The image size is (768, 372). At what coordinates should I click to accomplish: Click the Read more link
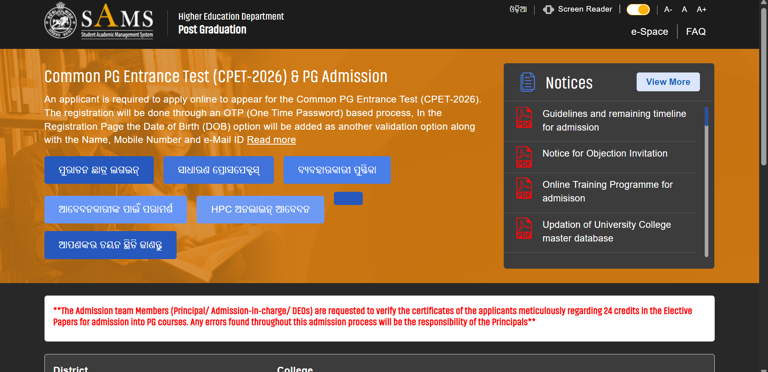click(271, 140)
